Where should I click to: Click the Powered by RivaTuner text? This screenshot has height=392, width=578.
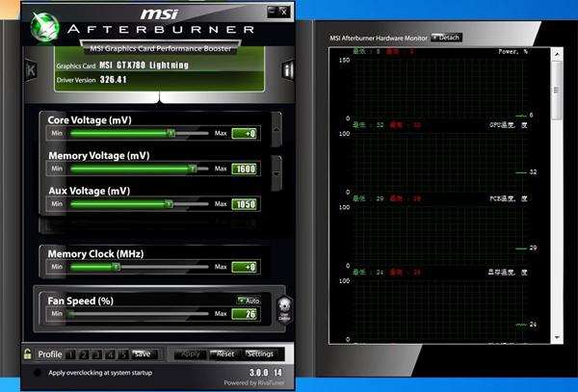254,382
